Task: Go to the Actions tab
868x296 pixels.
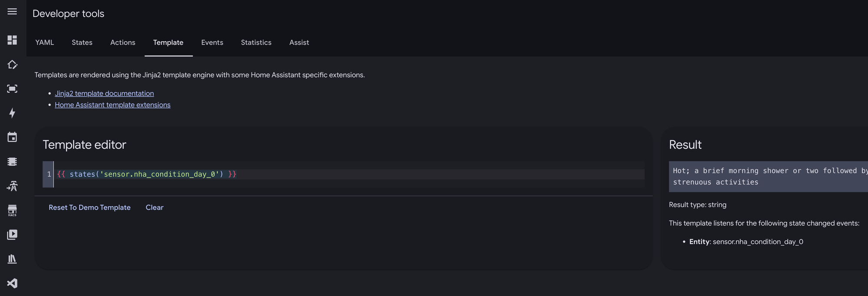Action: pyautogui.click(x=123, y=42)
